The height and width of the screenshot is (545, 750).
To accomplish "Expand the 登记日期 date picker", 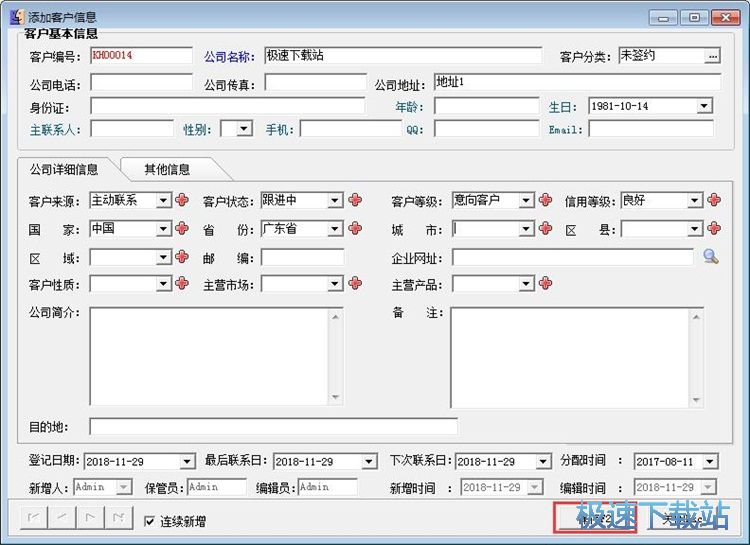I will pos(187,462).
